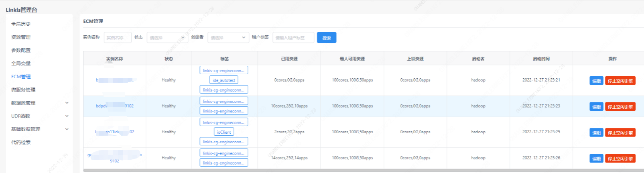Click the ioClient label tag
Image resolution: width=644 pixels, height=173 pixels.
point(224,132)
